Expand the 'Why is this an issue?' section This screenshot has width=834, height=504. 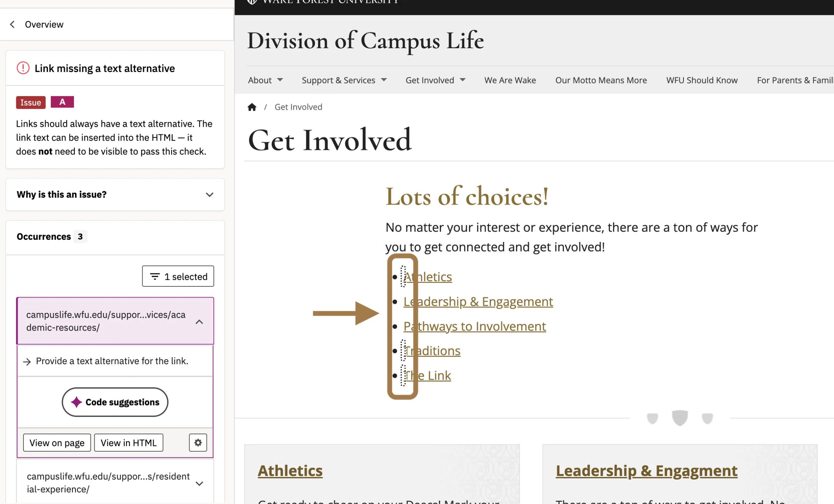(115, 194)
